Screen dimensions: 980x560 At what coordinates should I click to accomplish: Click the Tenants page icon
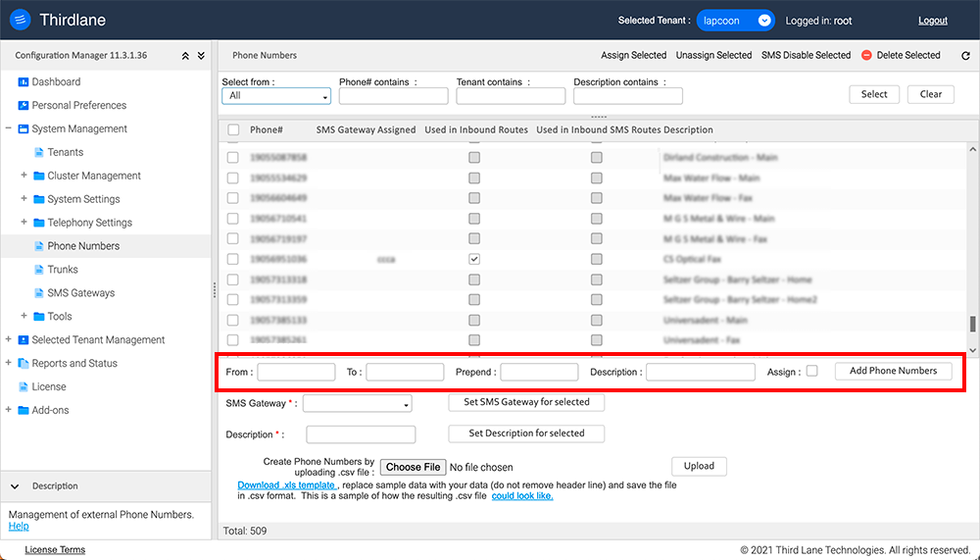click(39, 152)
